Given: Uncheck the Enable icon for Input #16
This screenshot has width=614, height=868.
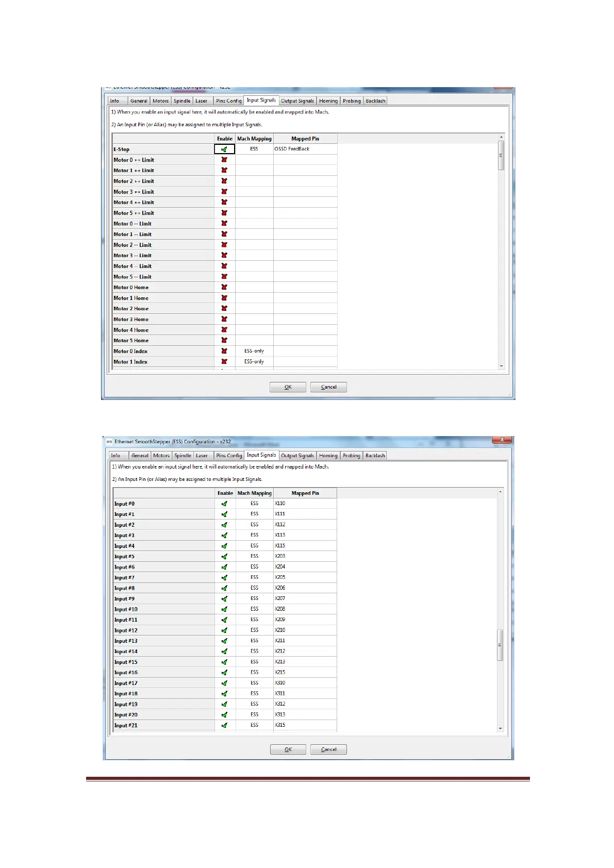Looking at the screenshot, I should point(224,673).
